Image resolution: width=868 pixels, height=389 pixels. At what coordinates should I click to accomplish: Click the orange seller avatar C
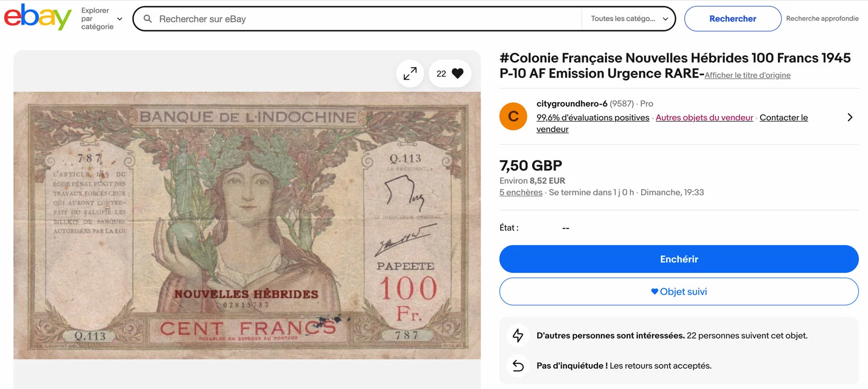click(x=513, y=116)
